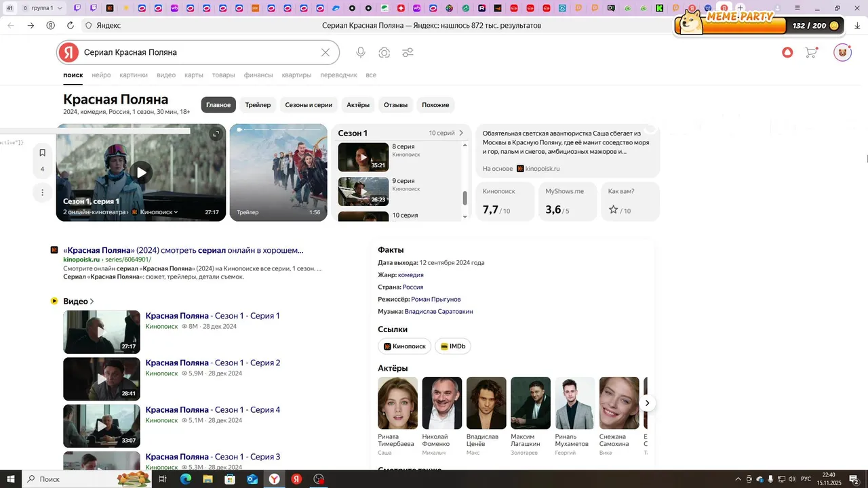Open video Сезон 1 - Серия 4

[213, 410]
